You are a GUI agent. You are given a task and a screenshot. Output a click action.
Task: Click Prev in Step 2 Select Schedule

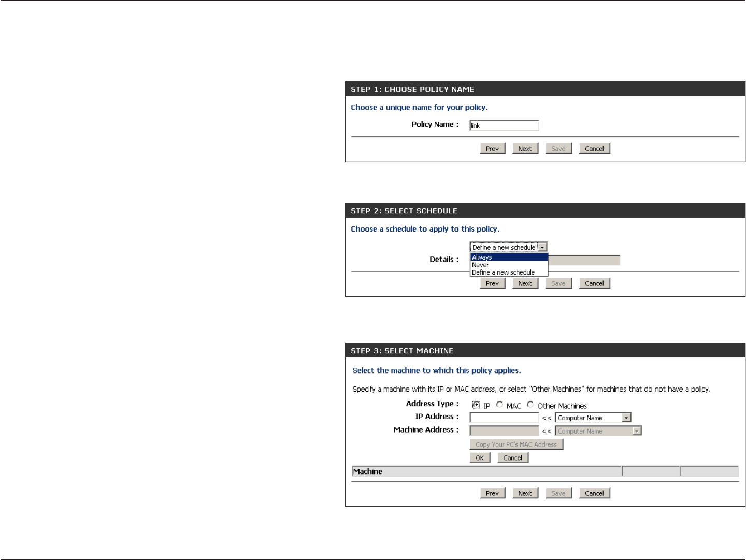492,283
